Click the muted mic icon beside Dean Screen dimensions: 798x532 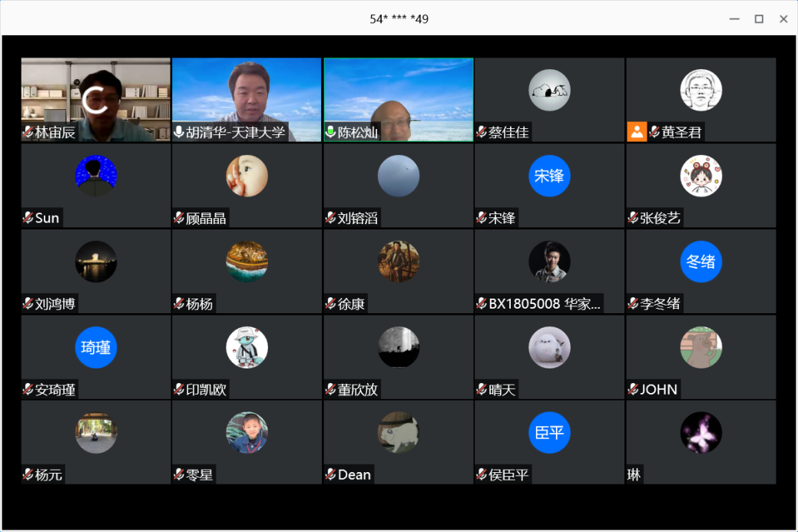pyautogui.click(x=331, y=474)
